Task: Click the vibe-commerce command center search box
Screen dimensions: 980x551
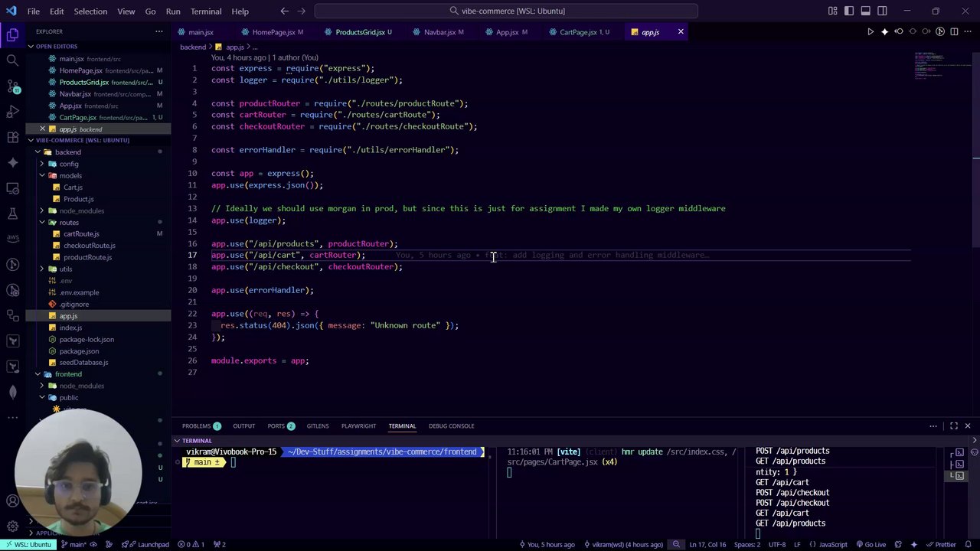Action: [x=506, y=11]
